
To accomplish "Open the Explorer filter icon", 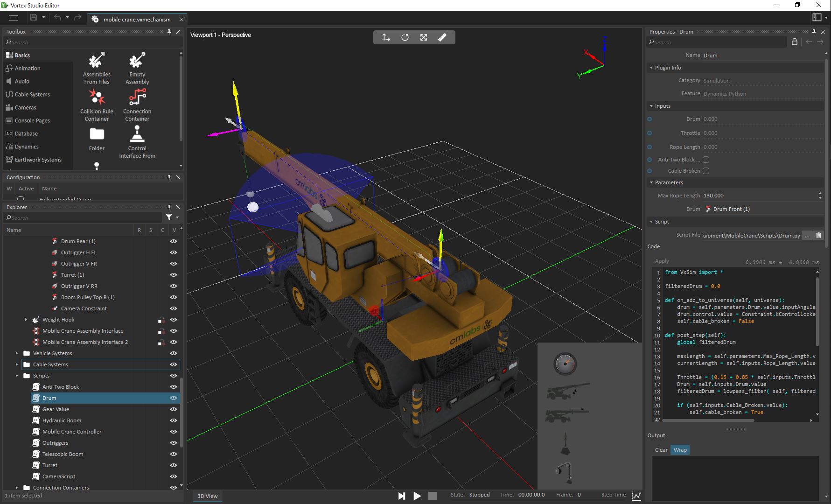I will [169, 217].
